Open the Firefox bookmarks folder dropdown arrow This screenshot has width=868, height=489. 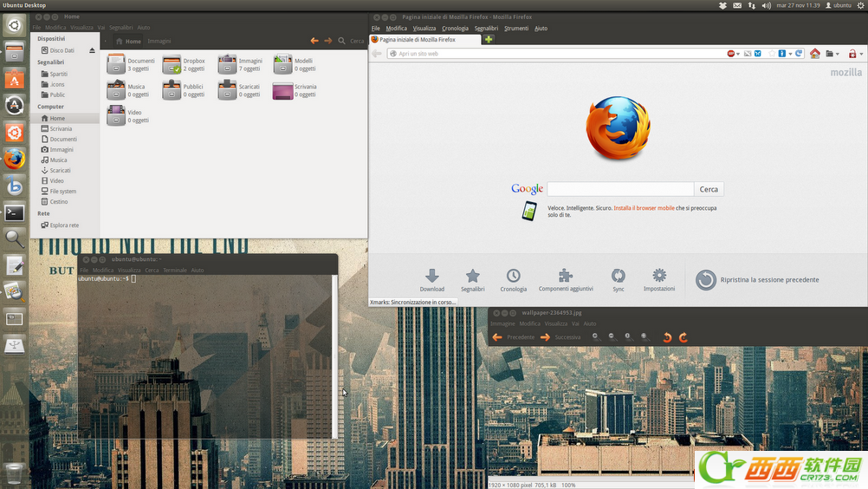point(838,55)
